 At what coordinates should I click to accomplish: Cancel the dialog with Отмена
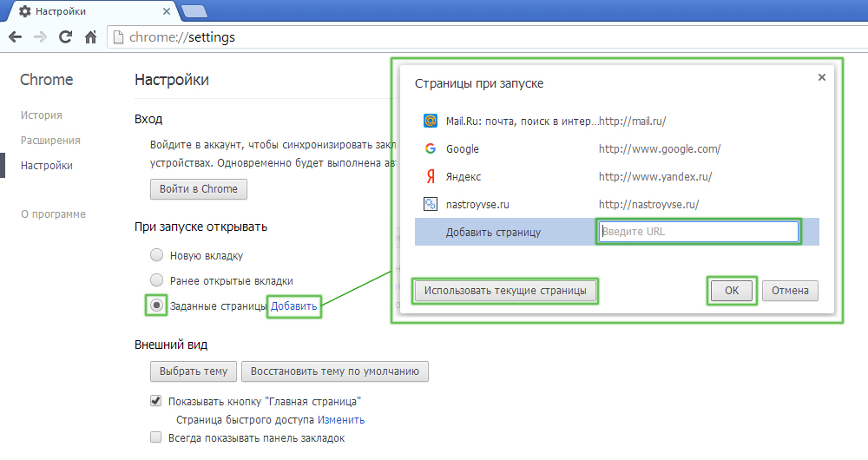(x=790, y=291)
